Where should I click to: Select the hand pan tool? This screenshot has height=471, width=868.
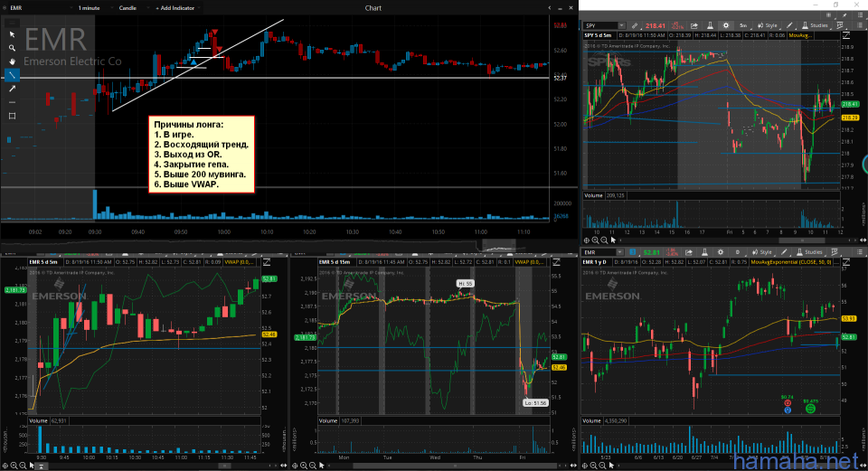pos(12,61)
